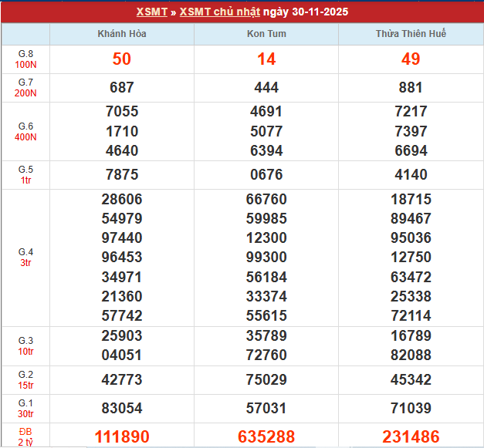Click G.4 number 55615

(266, 315)
